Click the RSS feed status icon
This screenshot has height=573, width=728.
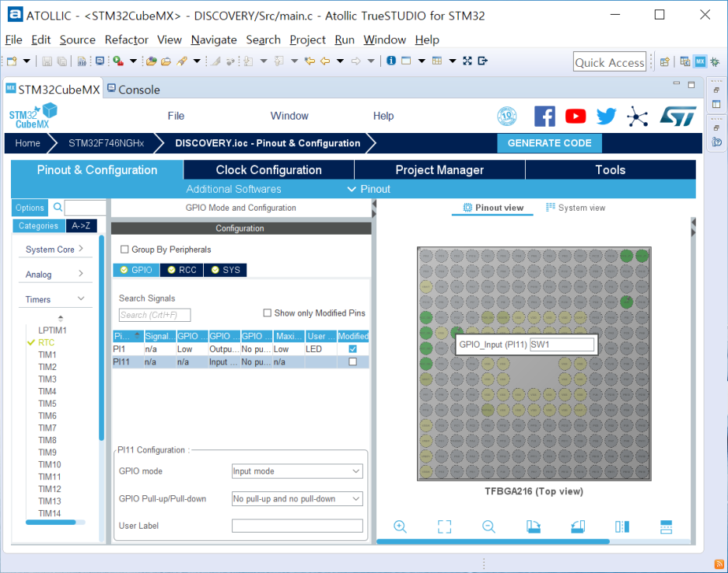pos(719,564)
